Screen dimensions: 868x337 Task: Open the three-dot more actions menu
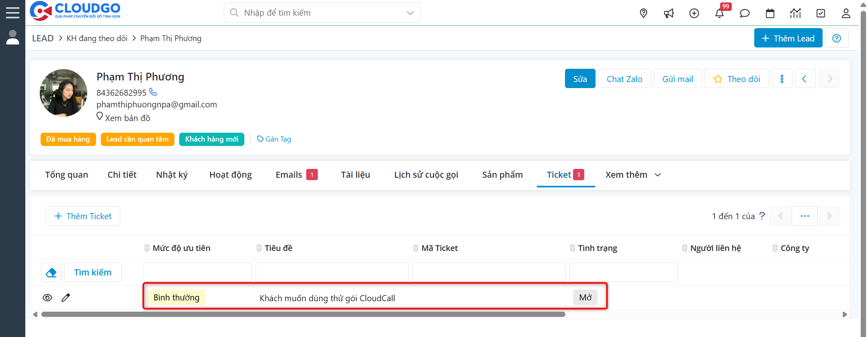(x=782, y=79)
